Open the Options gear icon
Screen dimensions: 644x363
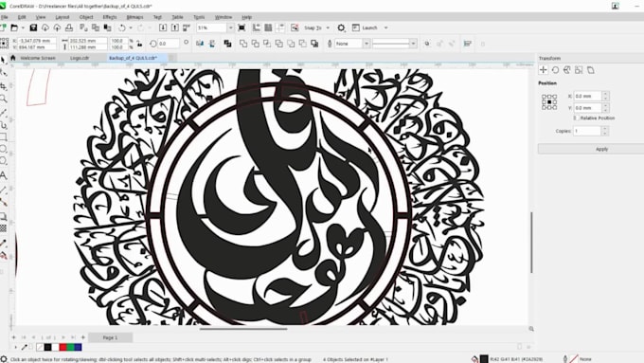341,27
